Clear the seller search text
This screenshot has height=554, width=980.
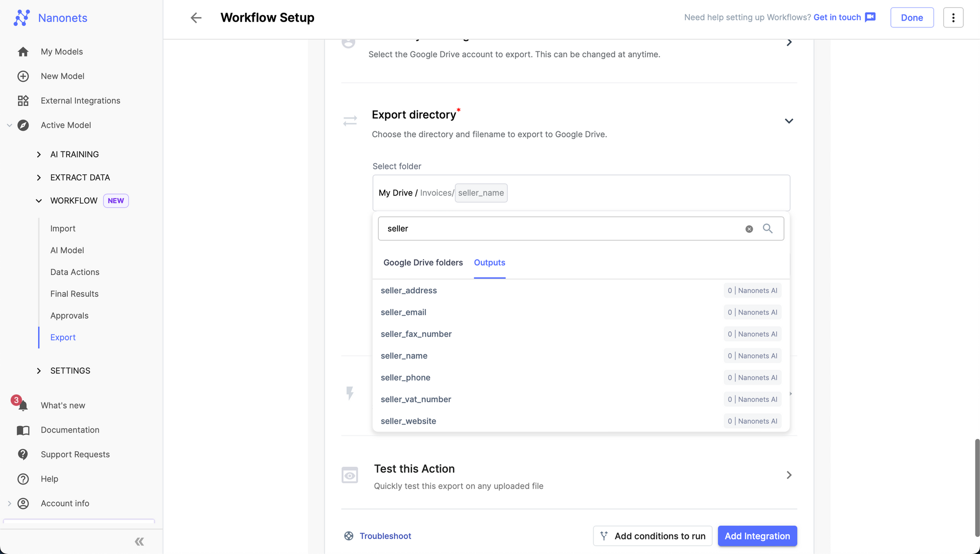(x=749, y=229)
